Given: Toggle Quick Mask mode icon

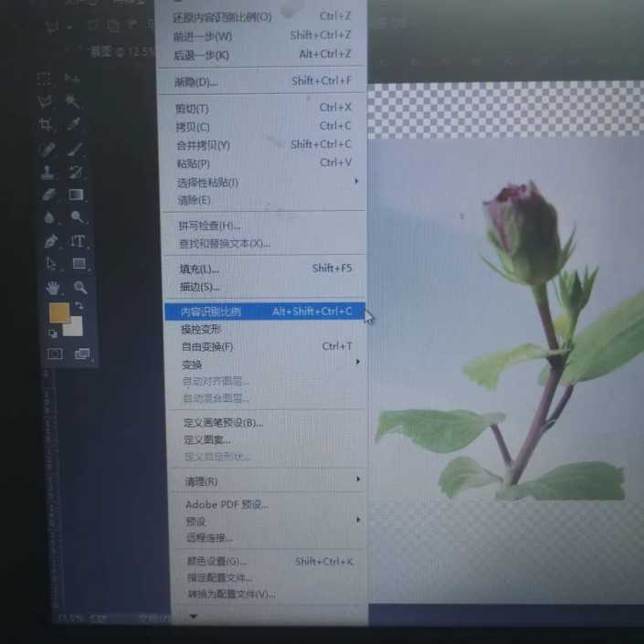Looking at the screenshot, I should [55, 354].
